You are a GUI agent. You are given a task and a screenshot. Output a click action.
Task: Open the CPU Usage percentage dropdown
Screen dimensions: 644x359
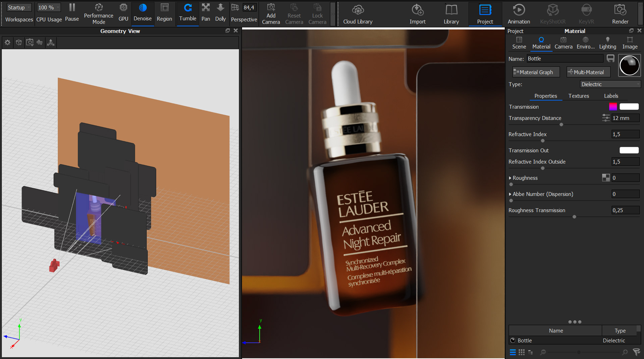click(x=49, y=7)
